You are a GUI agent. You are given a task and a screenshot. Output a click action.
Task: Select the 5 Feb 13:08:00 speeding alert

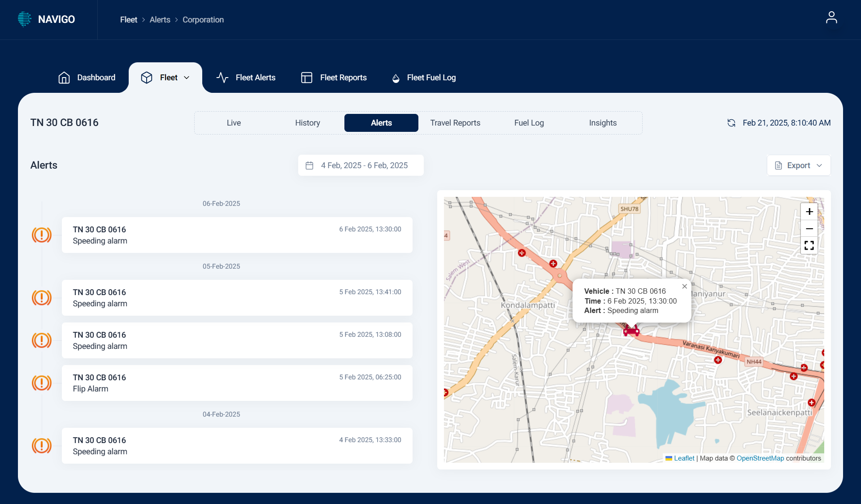(237, 340)
